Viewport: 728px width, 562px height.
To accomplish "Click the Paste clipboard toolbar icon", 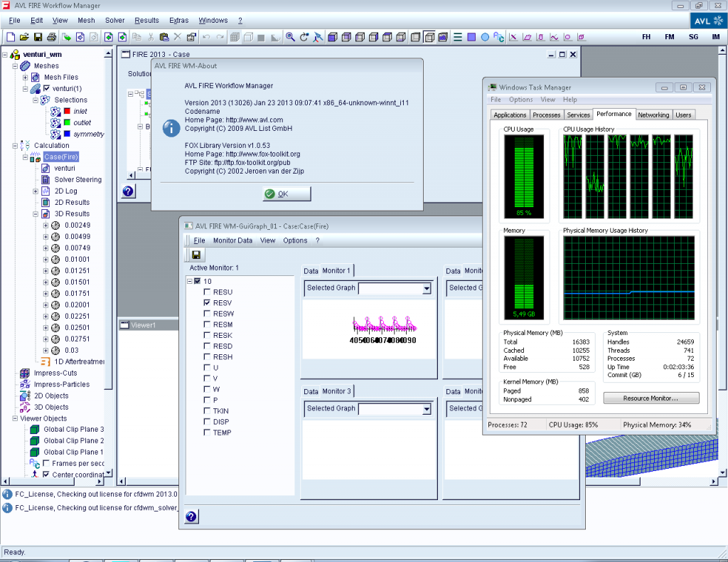I will 164,37.
